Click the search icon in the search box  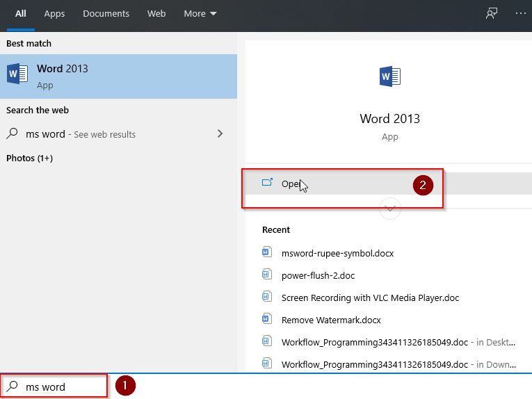[x=13, y=386]
